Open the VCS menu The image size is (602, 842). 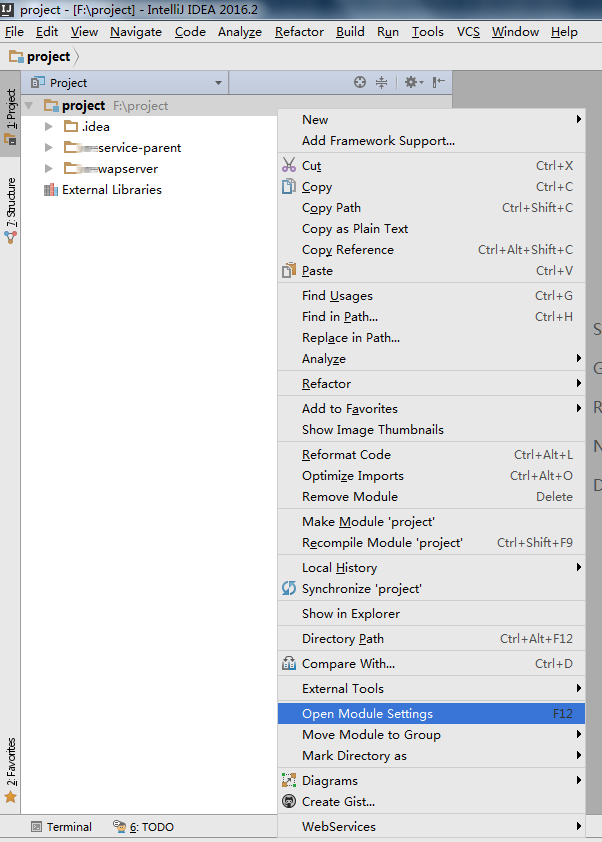468,32
